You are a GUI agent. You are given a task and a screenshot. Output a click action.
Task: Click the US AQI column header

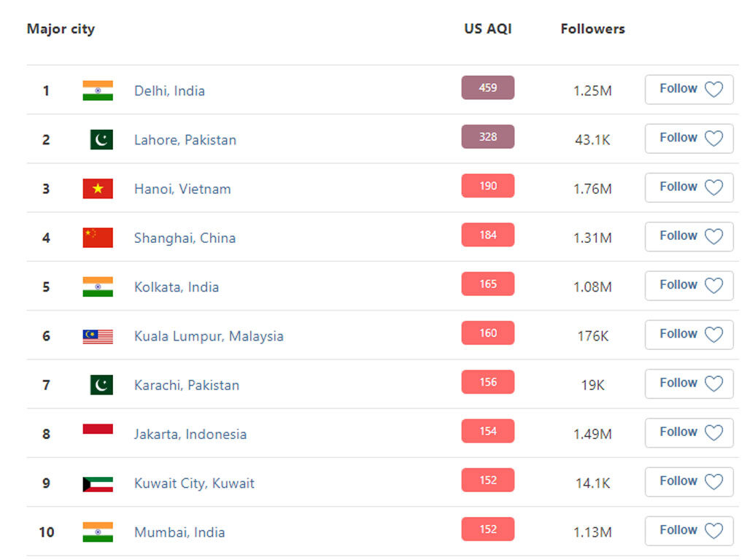point(487,29)
